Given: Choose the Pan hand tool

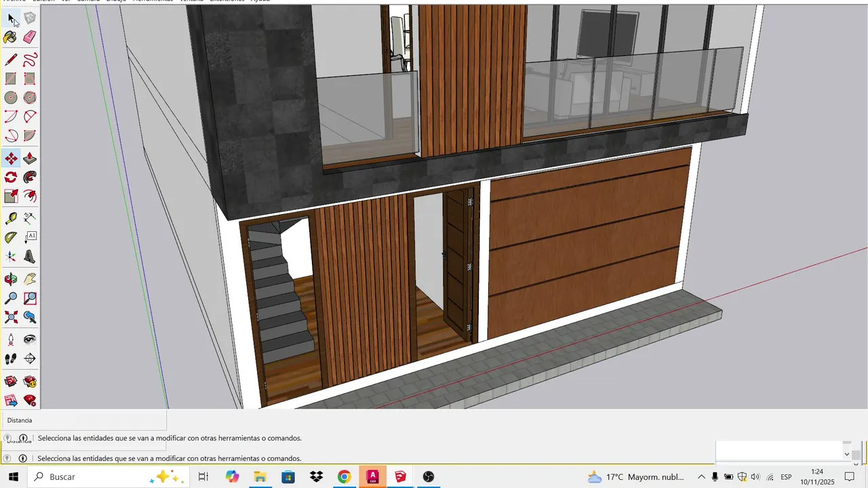Looking at the screenshot, I should pyautogui.click(x=30, y=279).
